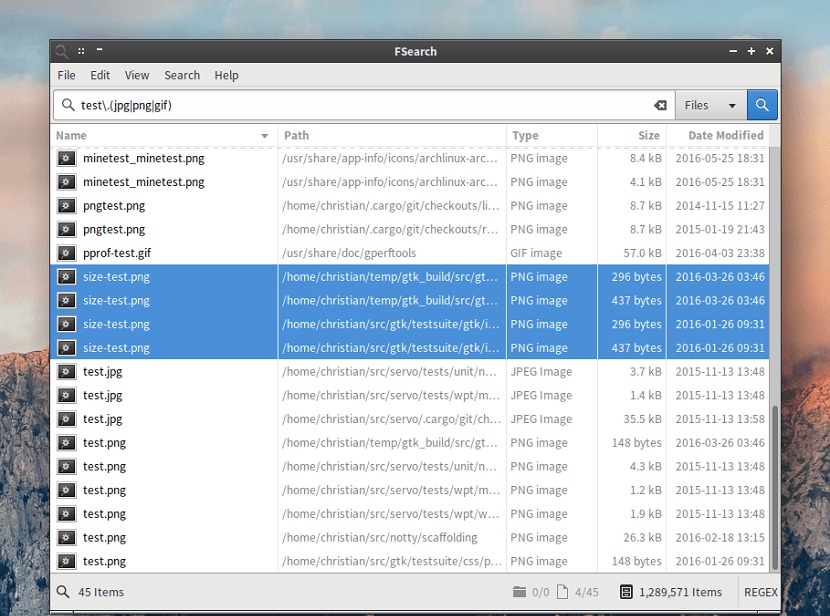This screenshot has width=830, height=616.
Task: Click the icon of test.png sized 1.9 kB
Action: pos(66,513)
